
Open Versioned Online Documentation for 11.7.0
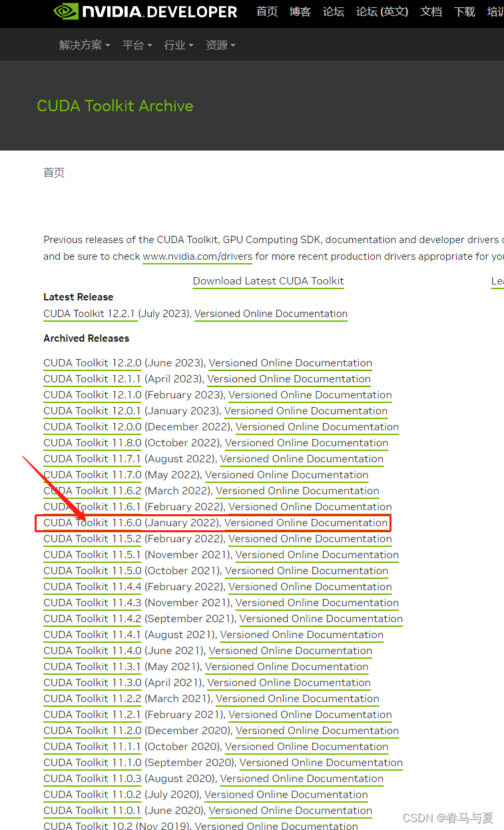tap(287, 475)
